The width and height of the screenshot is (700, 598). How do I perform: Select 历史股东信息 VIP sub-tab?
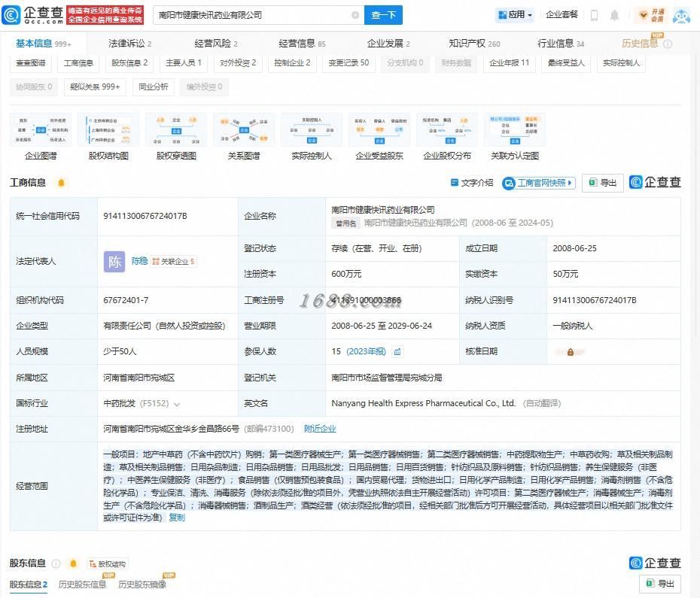click(83, 584)
